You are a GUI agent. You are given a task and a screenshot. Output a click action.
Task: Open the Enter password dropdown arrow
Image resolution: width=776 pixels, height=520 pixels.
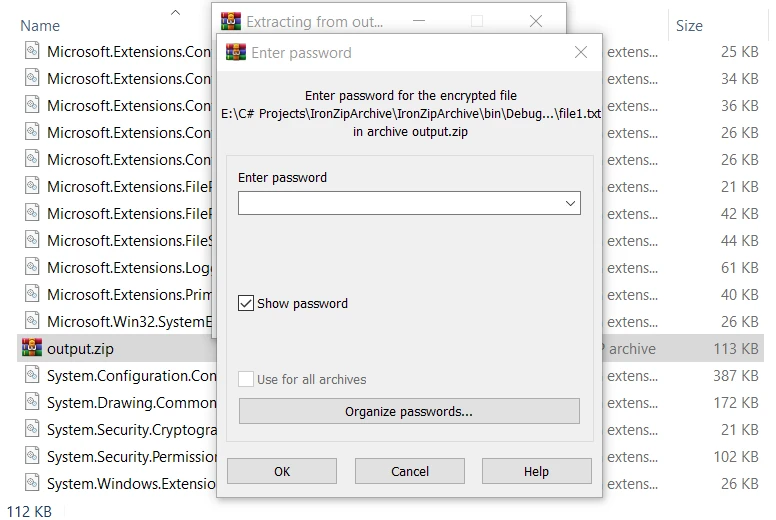(570, 203)
